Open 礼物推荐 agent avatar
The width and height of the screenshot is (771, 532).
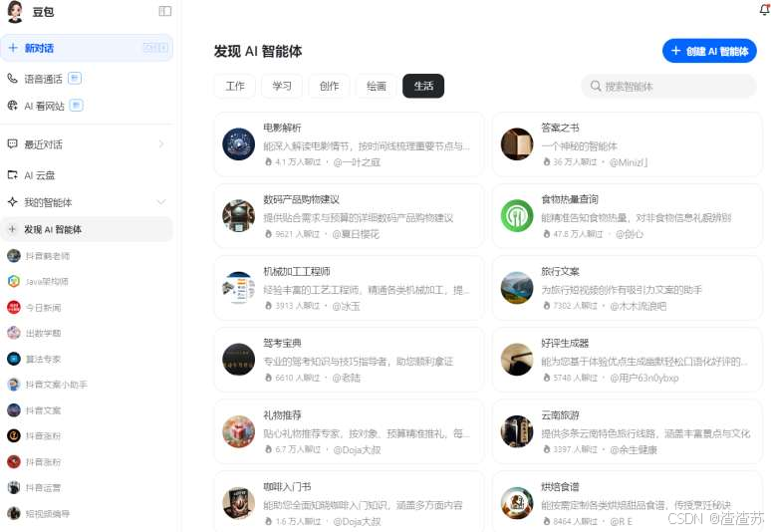(x=238, y=431)
